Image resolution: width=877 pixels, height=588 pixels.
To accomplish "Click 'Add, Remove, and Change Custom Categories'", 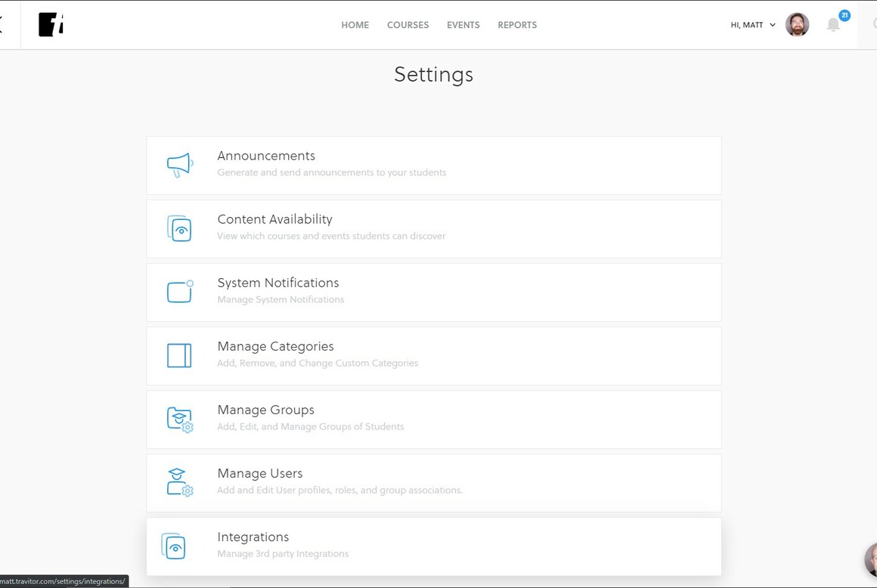I will pos(318,364).
